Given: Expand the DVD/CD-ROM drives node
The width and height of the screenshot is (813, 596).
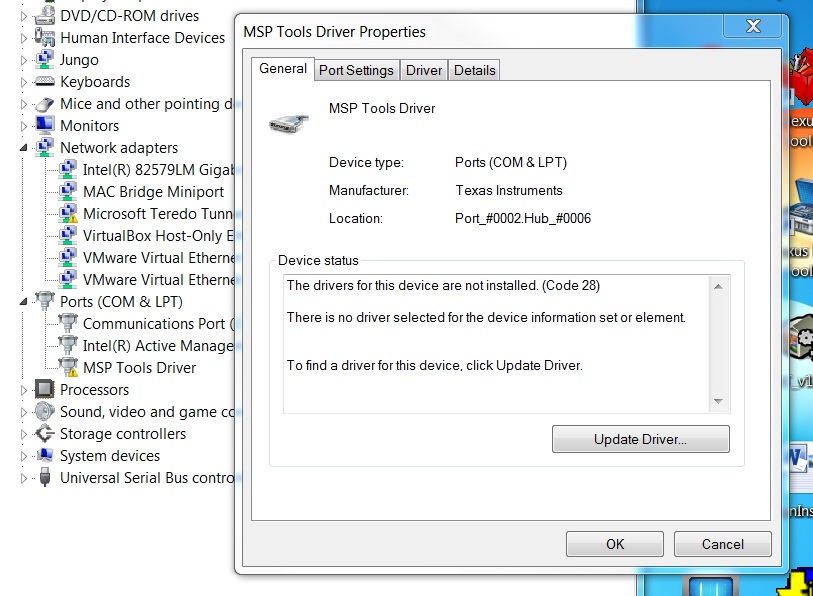Looking at the screenshot, I should (22, 15).
